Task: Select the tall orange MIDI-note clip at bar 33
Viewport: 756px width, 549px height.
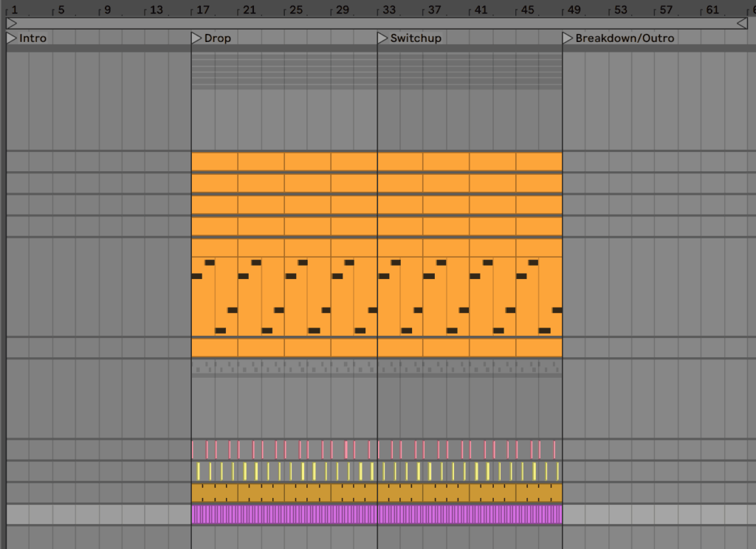Action: (400, 288)
